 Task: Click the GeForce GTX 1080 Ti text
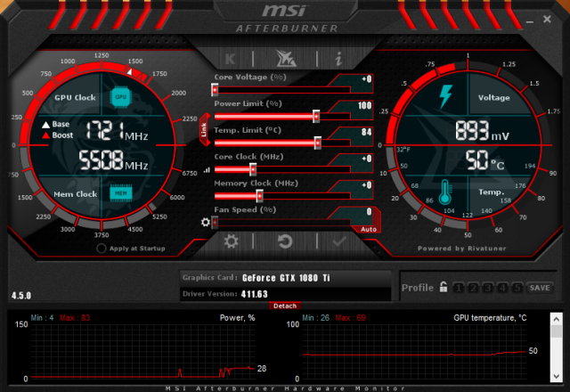[286, 278]
